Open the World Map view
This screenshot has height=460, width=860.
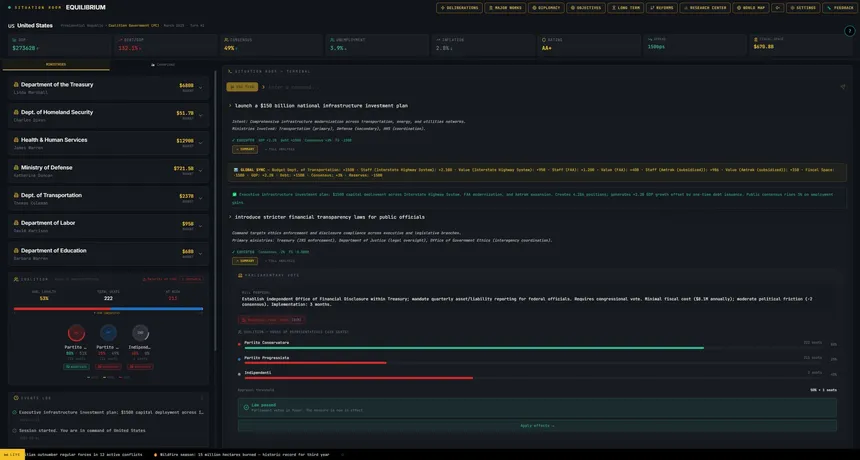[750, 8]
